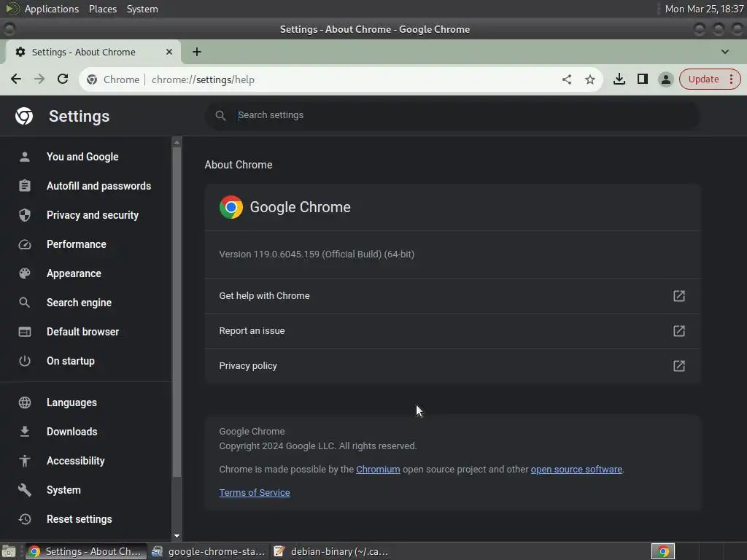Click the accessibility figure icon in the sidebar
The image size is (747, 560).
pyautogui.click(x=25, y=461)
